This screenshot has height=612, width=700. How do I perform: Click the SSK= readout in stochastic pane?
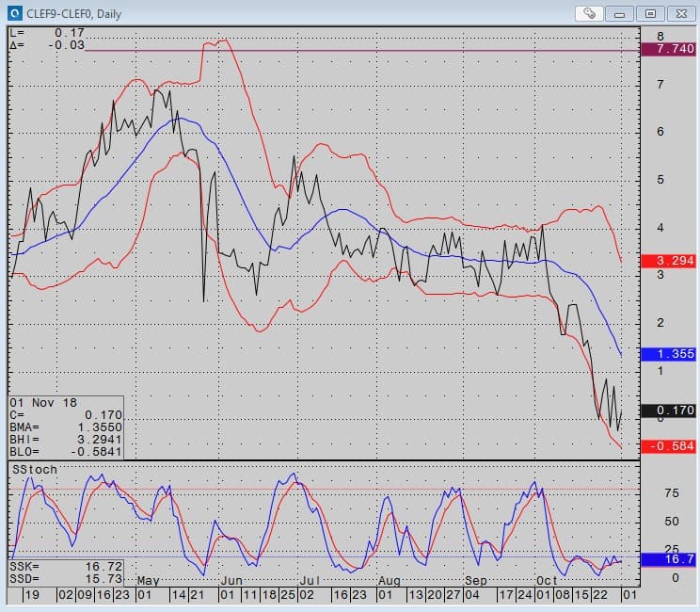66,566
